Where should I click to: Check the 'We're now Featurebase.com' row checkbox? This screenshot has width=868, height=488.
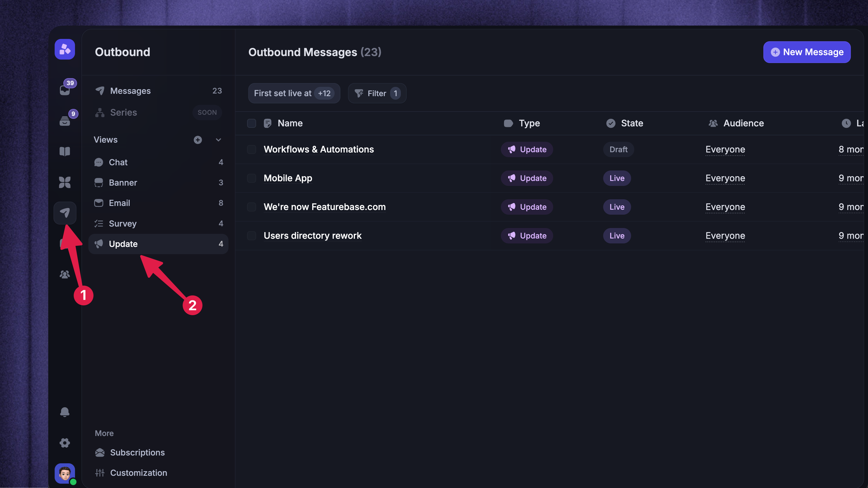pyautogui.click(x=252, y=207)
